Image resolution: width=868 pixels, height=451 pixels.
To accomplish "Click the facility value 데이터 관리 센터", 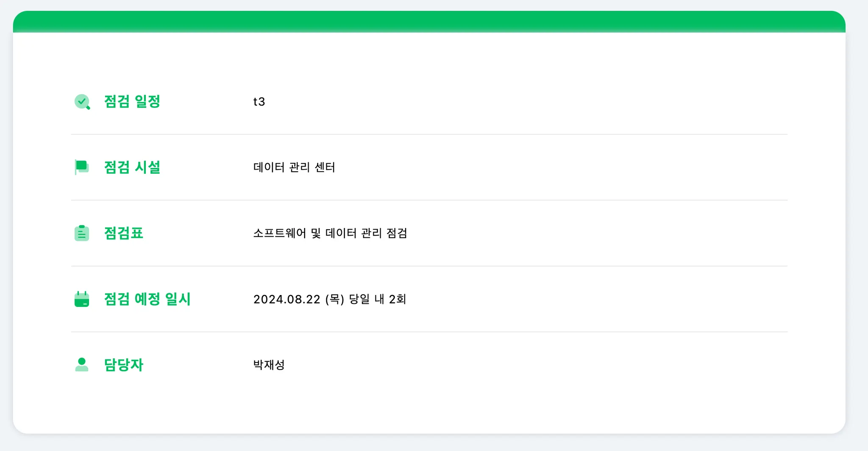I will (294, 167).
